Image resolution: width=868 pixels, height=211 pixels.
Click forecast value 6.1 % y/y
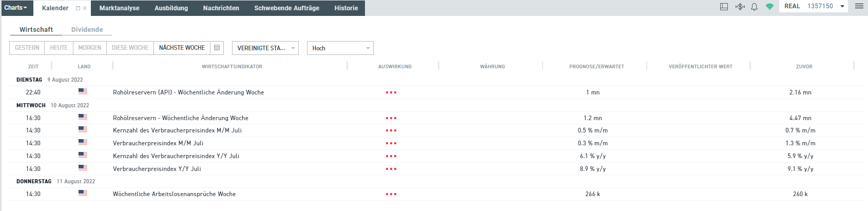click(x=593, y=156)
